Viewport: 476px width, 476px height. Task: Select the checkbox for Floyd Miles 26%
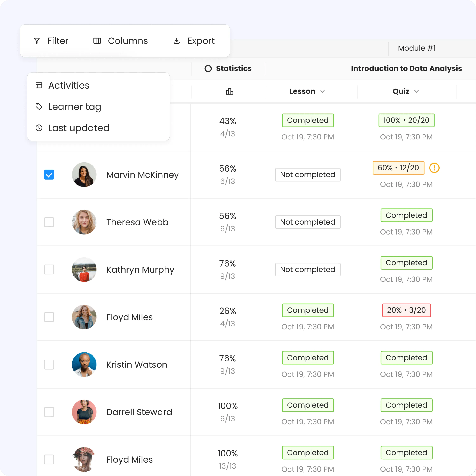pos(49,317)
